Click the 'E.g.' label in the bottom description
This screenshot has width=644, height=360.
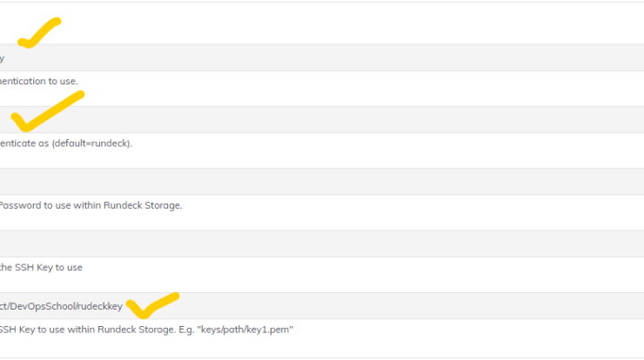[x=186, y=330]
